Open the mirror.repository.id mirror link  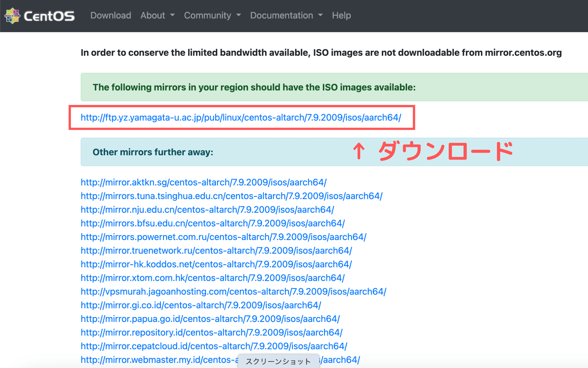click(211, 333)
